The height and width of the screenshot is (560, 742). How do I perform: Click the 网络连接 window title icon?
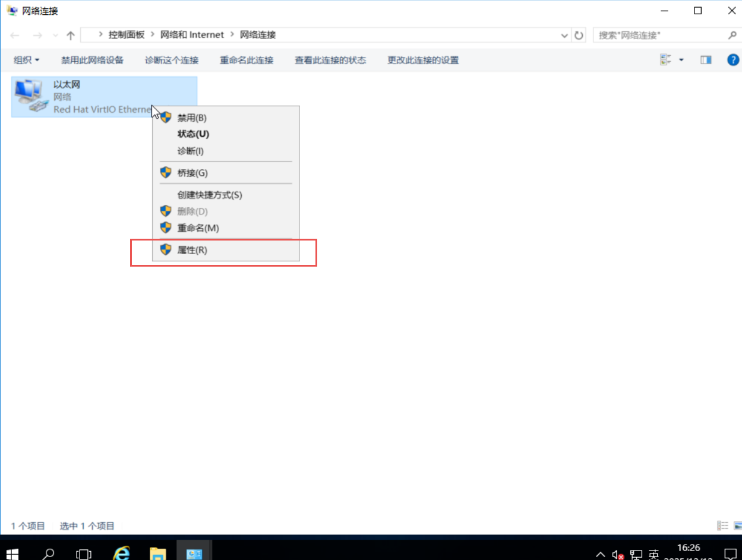12,11
